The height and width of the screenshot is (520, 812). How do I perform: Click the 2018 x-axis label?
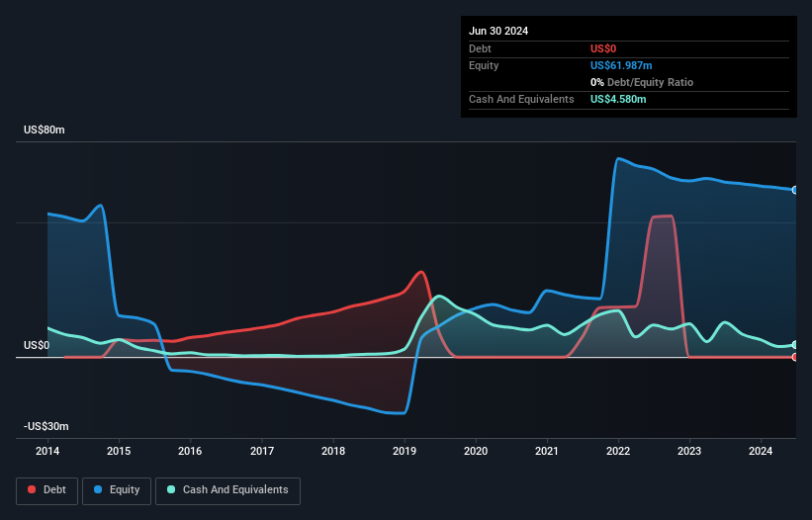coord(333,451)
